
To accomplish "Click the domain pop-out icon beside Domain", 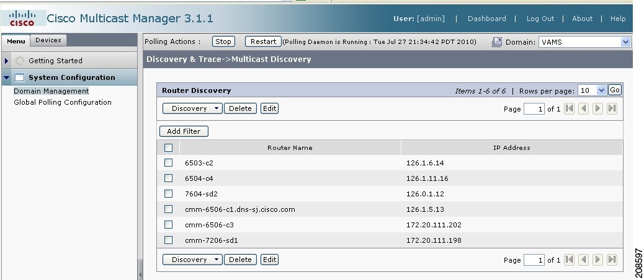I will 496,42.
